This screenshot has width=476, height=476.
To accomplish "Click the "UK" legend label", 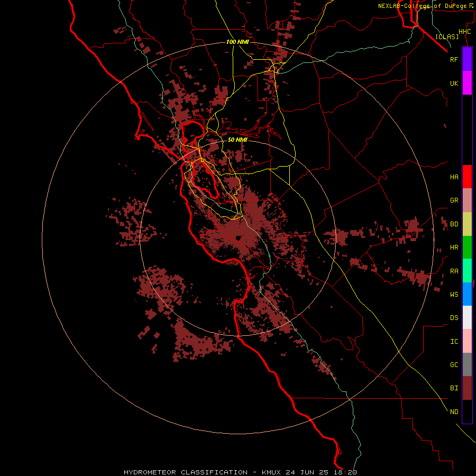I will click(x=454, y=83).
